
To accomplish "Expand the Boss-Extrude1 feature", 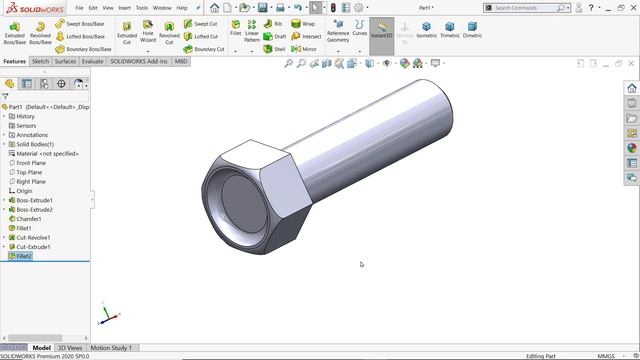I will click(x=4, y=200).
